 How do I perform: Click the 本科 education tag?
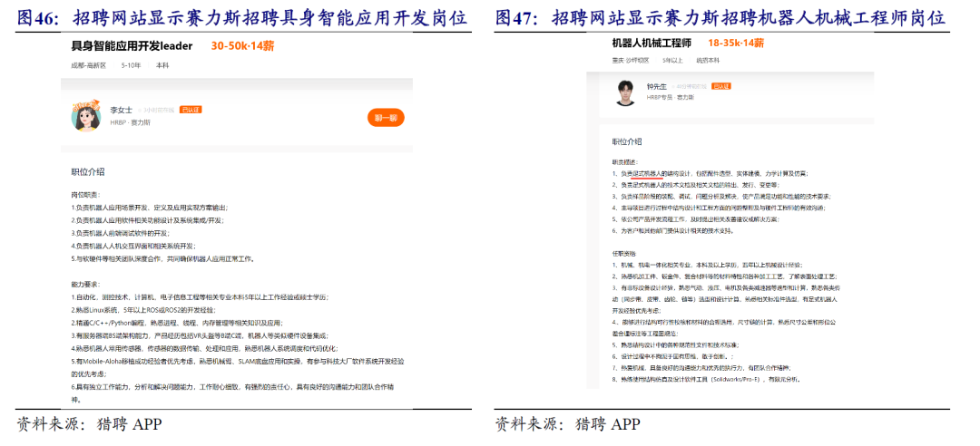162,65
